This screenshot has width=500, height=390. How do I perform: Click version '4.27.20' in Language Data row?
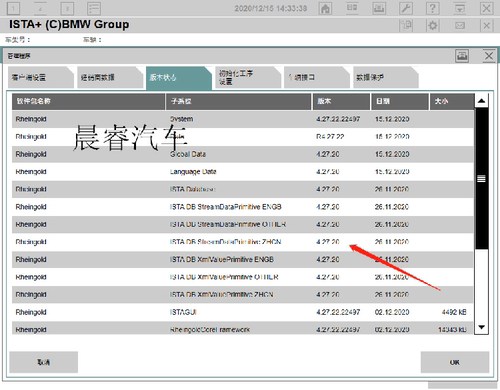328,172
